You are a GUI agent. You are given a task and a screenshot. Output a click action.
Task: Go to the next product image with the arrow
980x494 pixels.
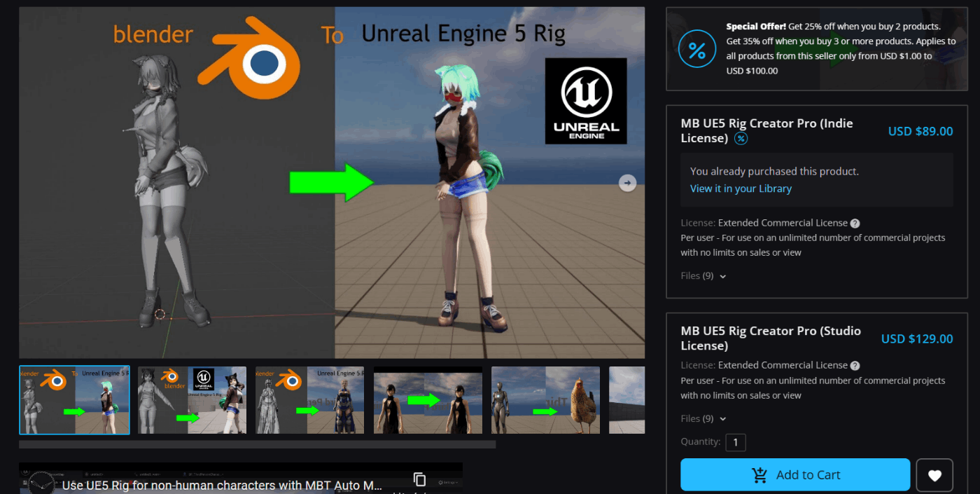pos(627,183)
